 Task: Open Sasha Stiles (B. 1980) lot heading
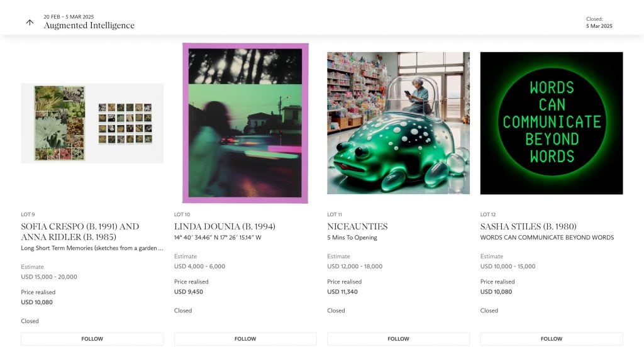[x=528, y=226]
